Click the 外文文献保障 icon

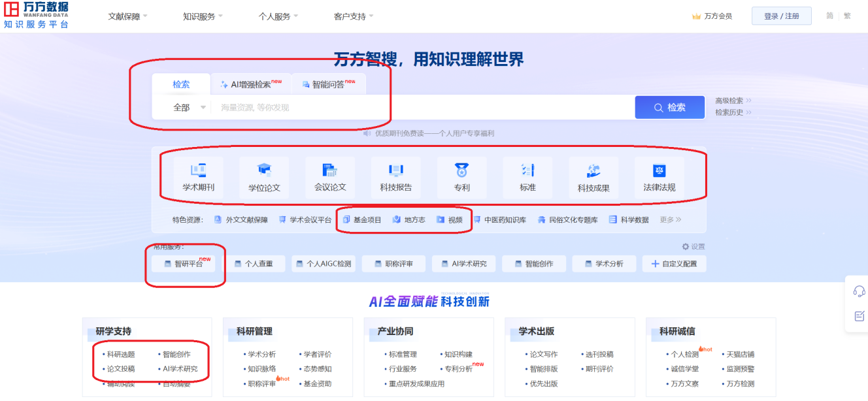pyautogui.click(x=218, y=220)
